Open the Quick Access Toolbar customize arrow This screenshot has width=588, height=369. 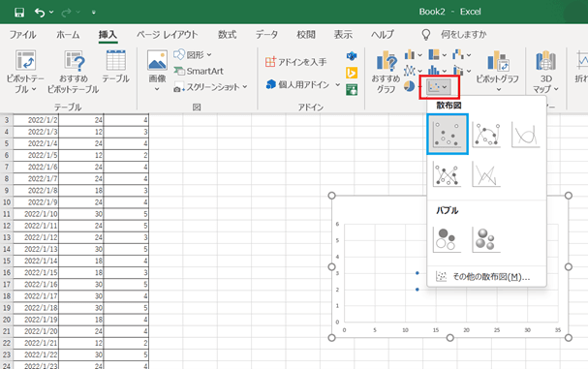point(94,13)
